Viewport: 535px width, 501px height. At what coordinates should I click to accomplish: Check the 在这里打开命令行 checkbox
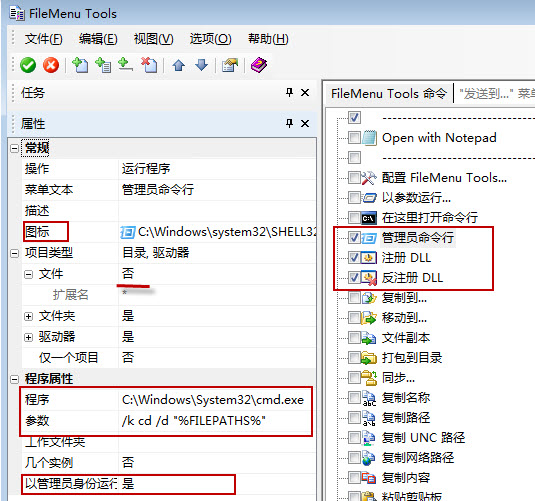pos(354,217)
